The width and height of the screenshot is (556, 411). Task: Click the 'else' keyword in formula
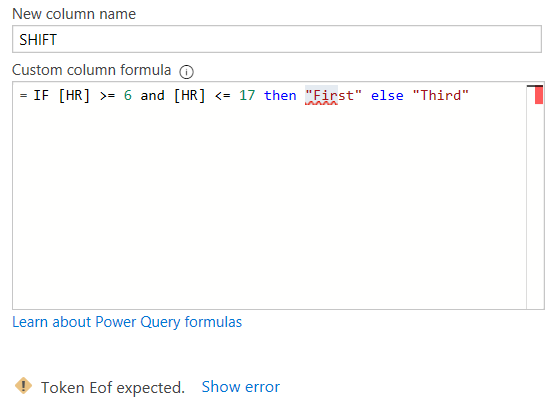(x=387, y=95)
